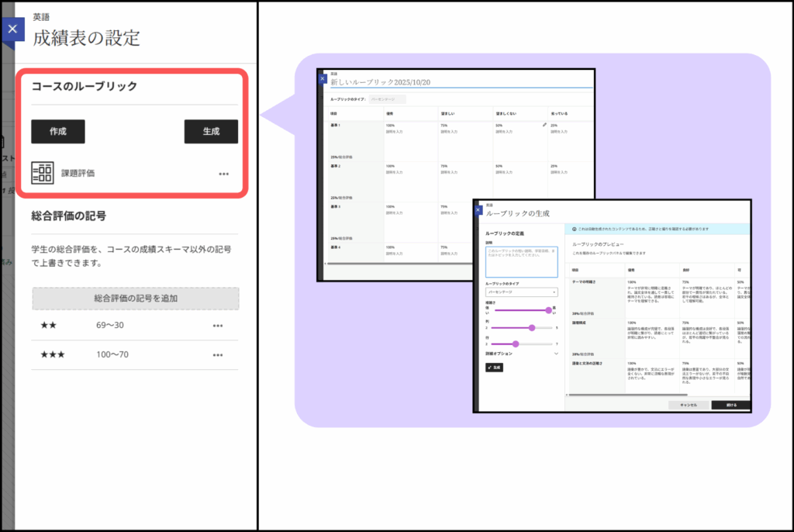Open the 課題評価 rubric grid icon
Viewport: 794px width, 532px height.
(x=43, y=173)
